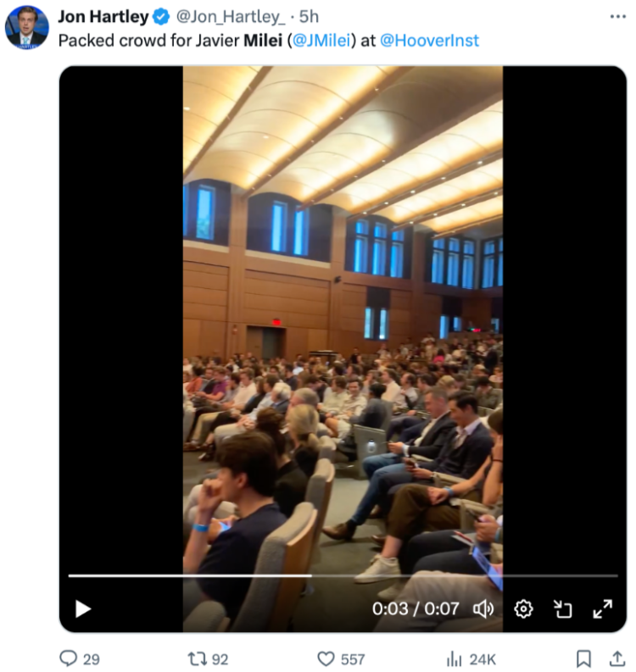This screenshot has width=636, height=672.
Task: Share the tweet with the upload icon
Action: (x=617, y=658)
